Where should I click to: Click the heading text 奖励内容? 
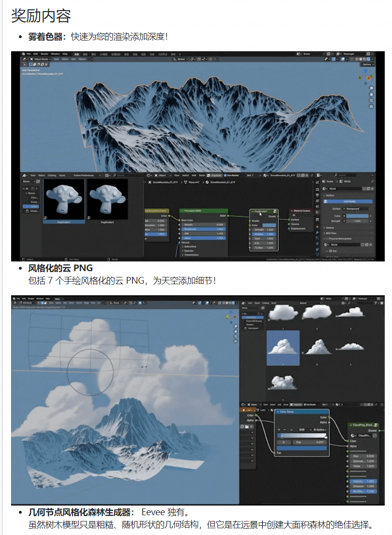point(41,15)
